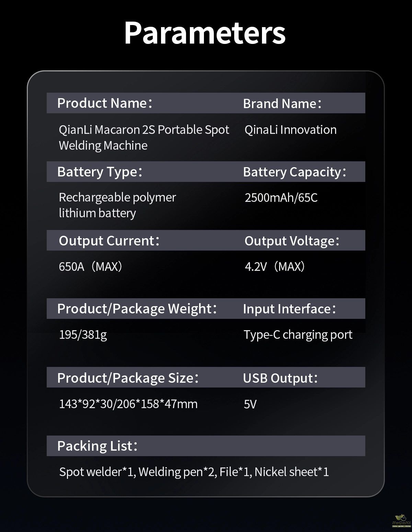Select the QianLi Macaron 2S product name text

(144, 137)
